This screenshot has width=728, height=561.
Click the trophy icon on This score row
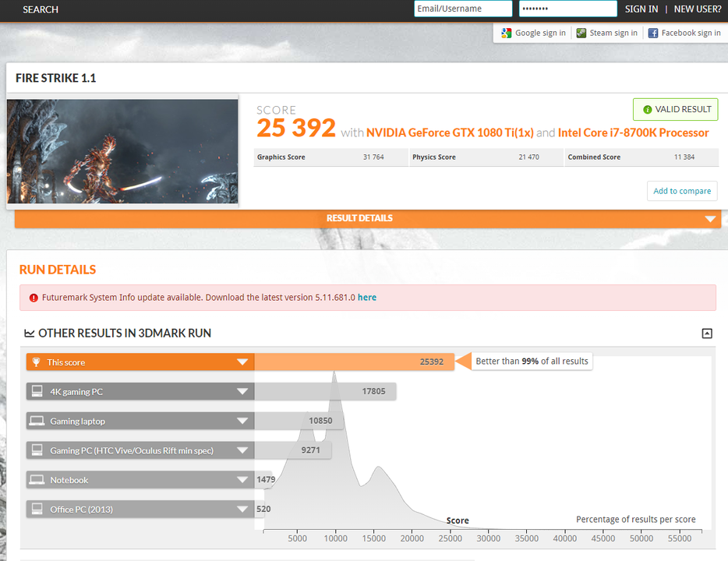tap(36, 362)
